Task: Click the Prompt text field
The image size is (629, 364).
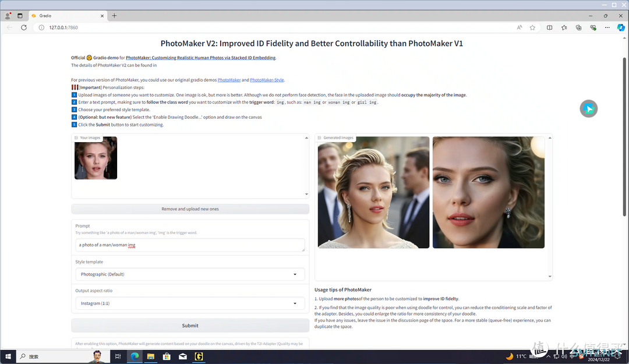Action: coord(190,245)
